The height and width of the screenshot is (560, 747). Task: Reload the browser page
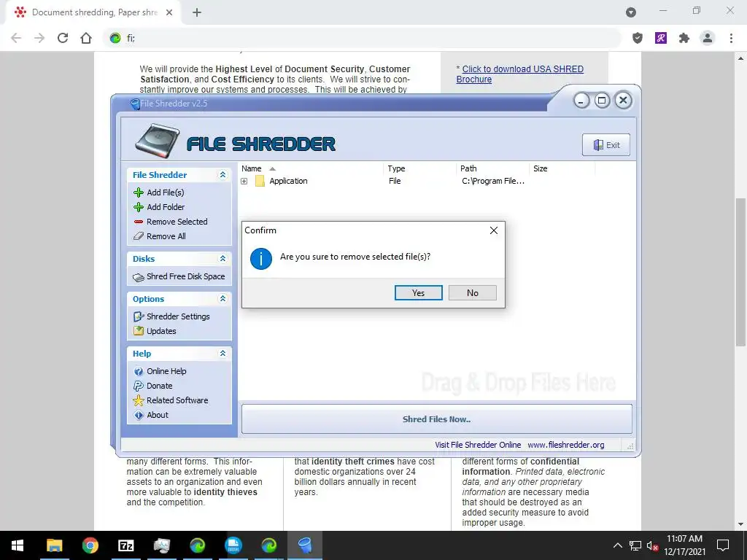[x=63, y=38]
